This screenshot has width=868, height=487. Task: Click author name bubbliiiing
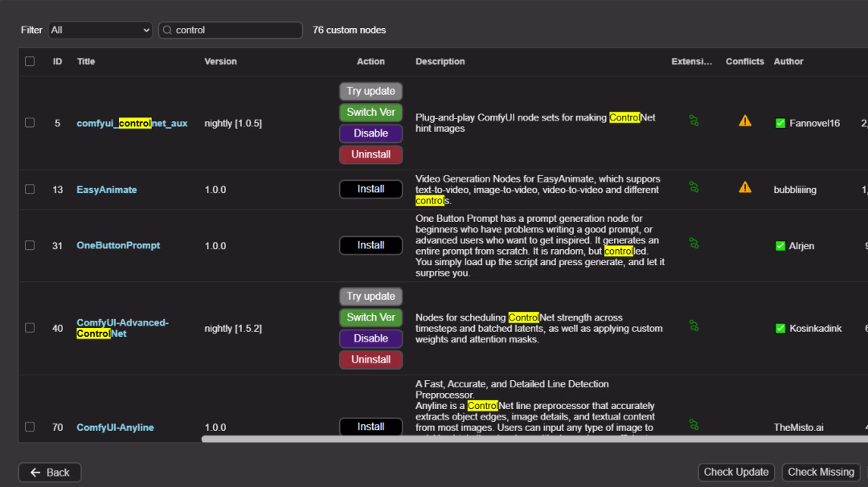(x=795, y=190)
